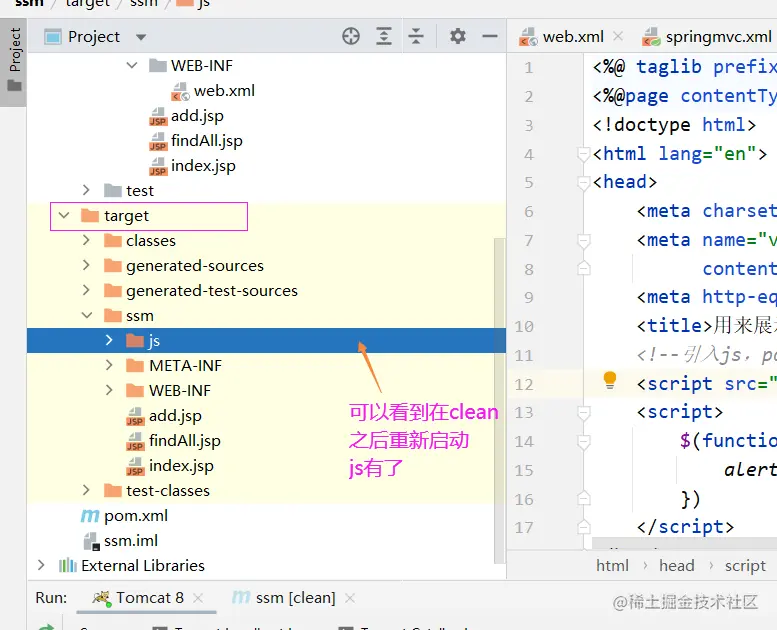
Task: Toggle the code fold marker at line 17
Action: (584, 526)
